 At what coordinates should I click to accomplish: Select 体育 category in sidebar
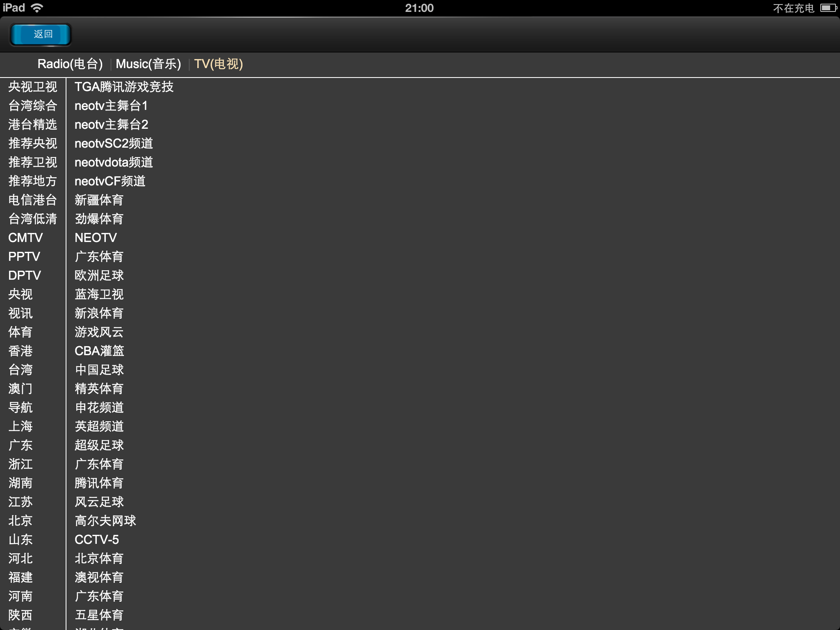pos(21,332)
